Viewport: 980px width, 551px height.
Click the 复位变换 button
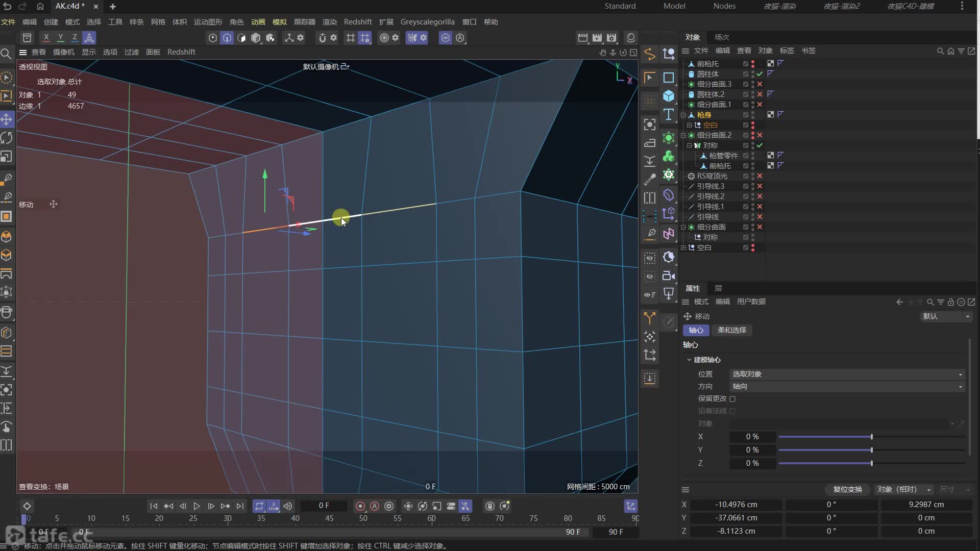pos(847,489)
